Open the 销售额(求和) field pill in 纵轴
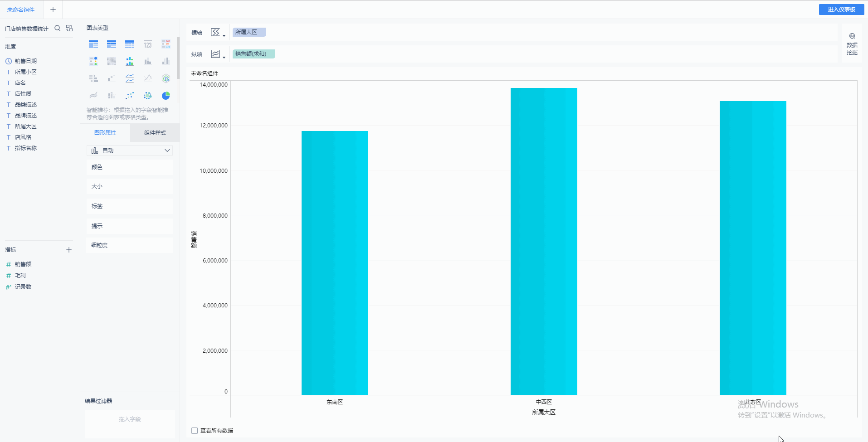Image resolution: width=868 pixels, height=442 pixels. [254, 54]
